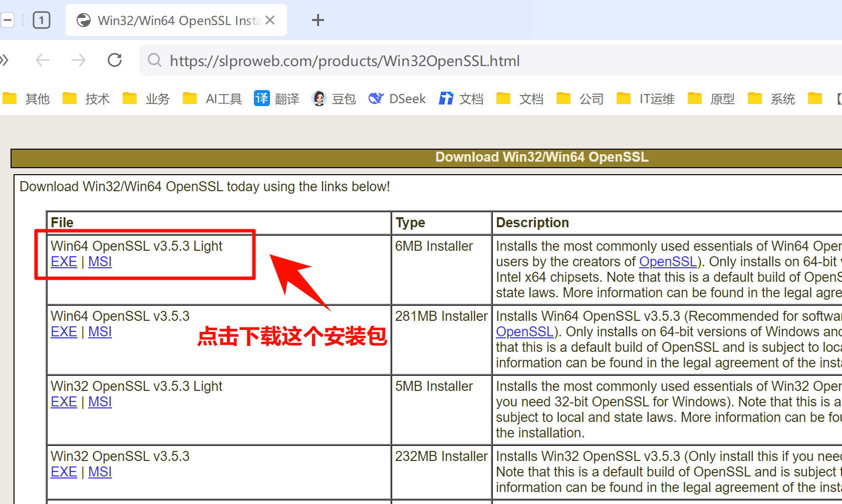The image size is (842, 504).
Task: Click the browser refresh icon
Action: pyautogui.click(x=115, y=61)
